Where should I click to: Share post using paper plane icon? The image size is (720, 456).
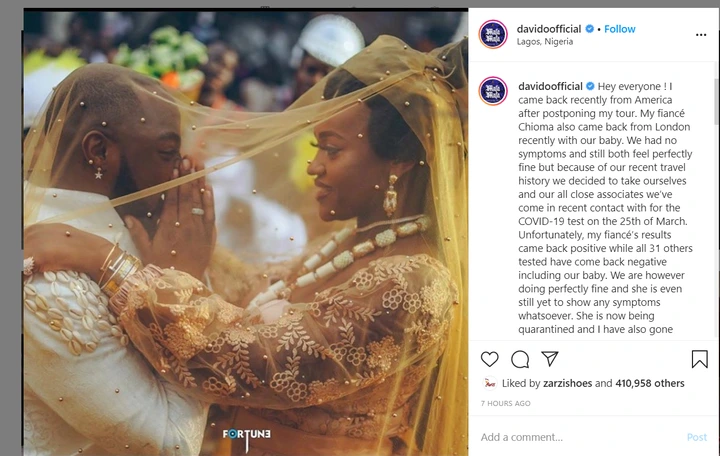(x=550, y=359)
